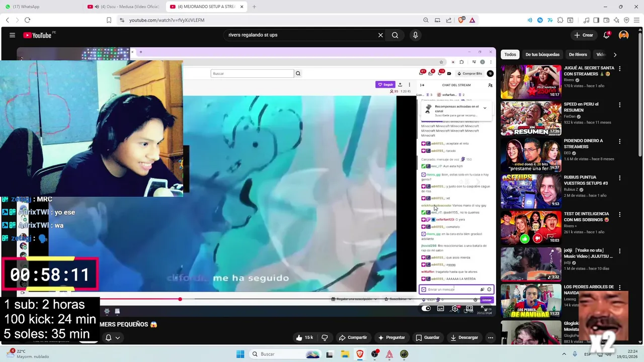The image size is (644, 362).
Task: Select the Todos filter chip
Action: 510,54
